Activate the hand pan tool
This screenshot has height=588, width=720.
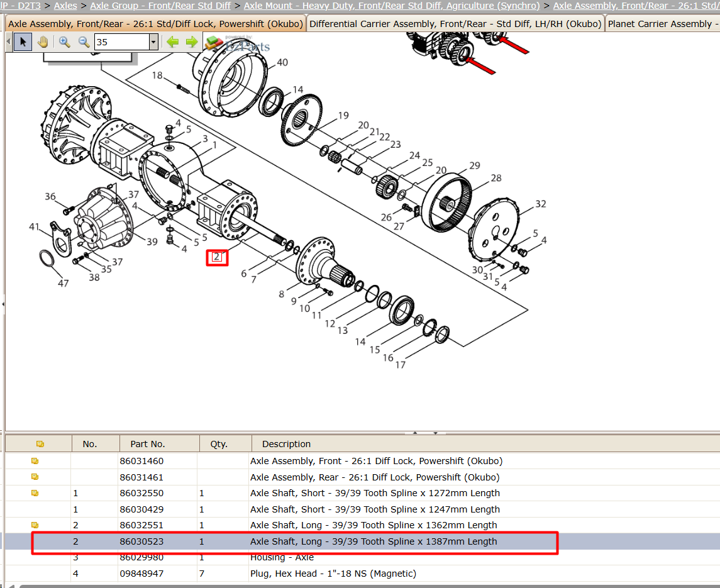43,42
